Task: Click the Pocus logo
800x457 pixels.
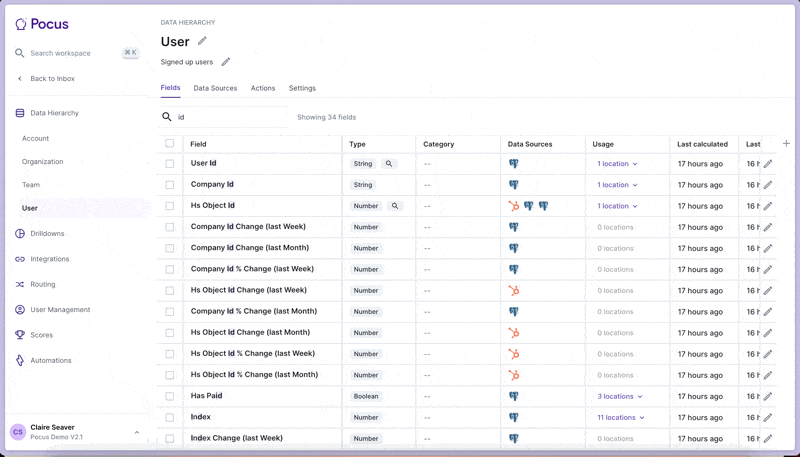Action: pos(42,24)
